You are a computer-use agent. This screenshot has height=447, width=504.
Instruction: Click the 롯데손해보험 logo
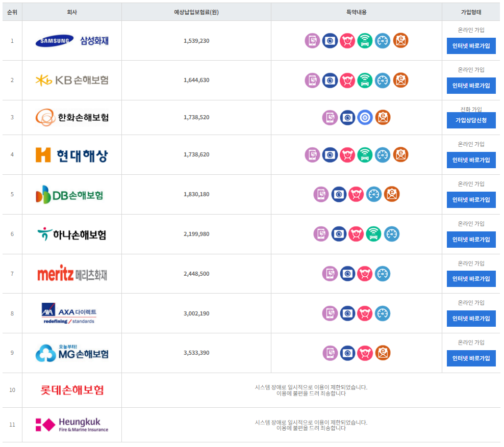coord(72,390)
